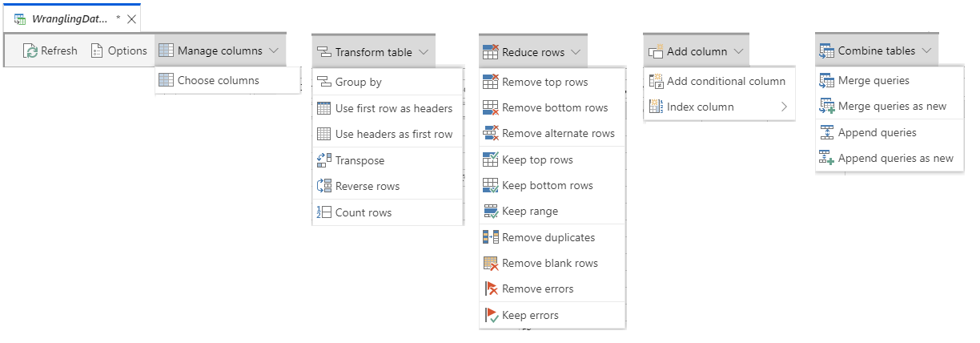Expand the Index column submenu arrow
Screen dimensions: 980x343
(783, 107)
